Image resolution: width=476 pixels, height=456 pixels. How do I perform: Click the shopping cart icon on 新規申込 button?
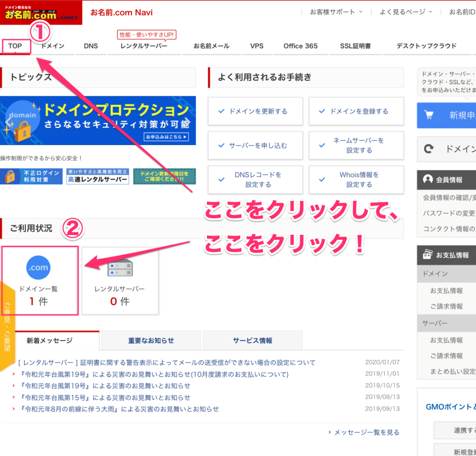coord(429,115)
